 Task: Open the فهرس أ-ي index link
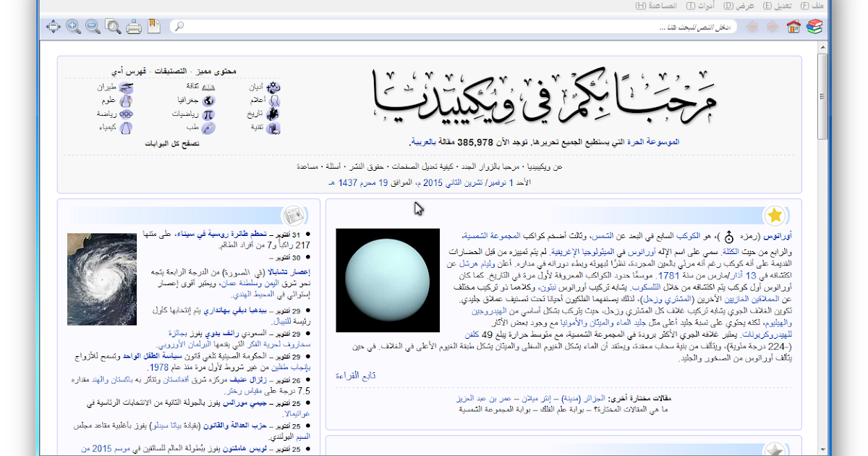128,71
